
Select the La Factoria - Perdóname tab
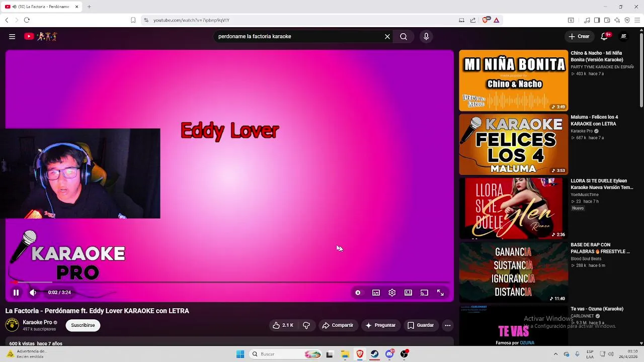click(x=42, y=7)
